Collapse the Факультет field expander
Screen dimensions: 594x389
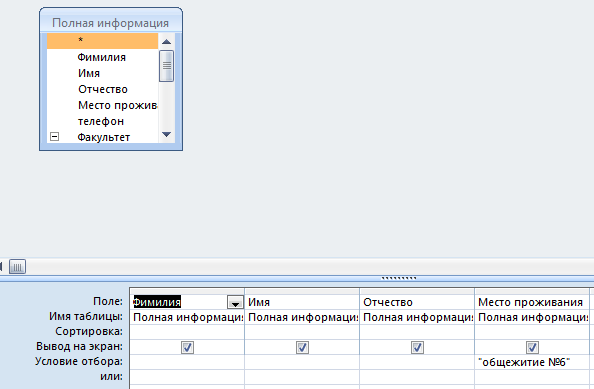[x=55, y=136]
